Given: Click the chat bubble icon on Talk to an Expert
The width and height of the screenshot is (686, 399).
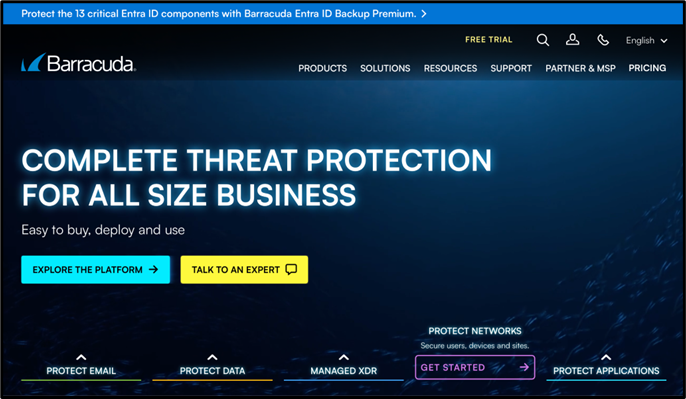Looking at the screenshot, I should (x=291, y=270).
